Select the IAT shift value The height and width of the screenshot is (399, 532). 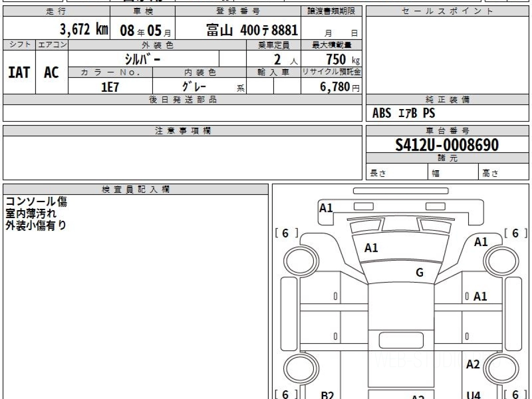click(19, 72)
